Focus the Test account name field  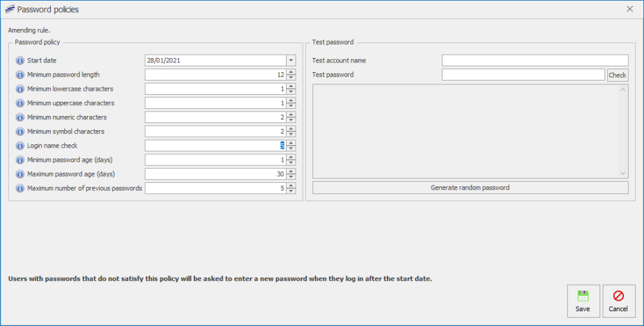tap(535, 61)
